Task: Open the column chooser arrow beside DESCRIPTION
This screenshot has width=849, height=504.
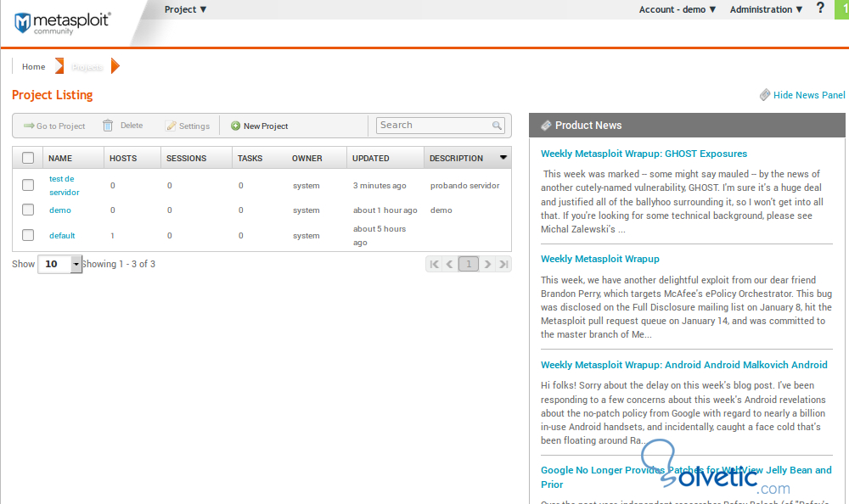Action: pos(503,158)
